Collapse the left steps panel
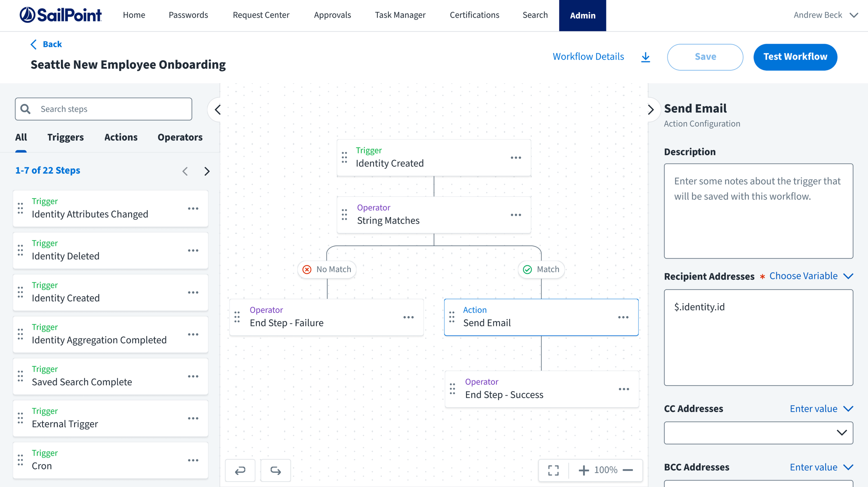The image size is (868, 487). pyautogui.click(x=218, y=110)
